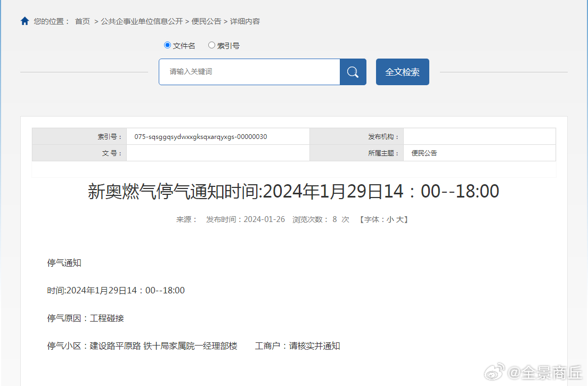Click the 发布机构： label cell
The height and width of the screenshot is (386, 588).
(x=357, y=136)
